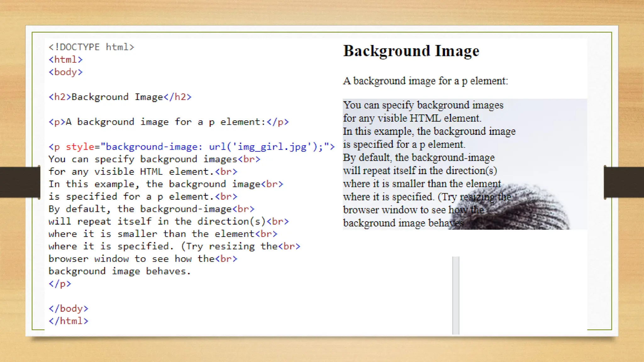
Task: Click rendered text 'A background image for a p element:'
Action: pyautogui.click(x=425, y=81)
